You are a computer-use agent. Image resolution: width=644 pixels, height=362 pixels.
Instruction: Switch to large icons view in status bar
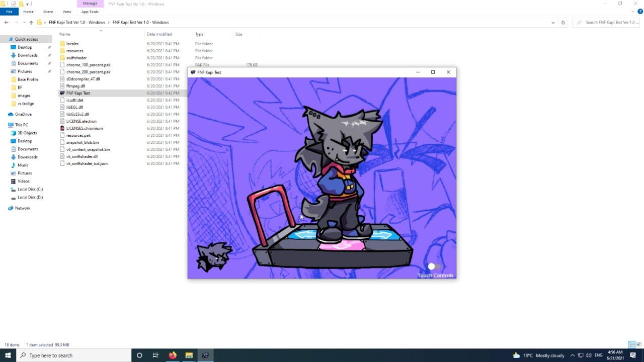[x=639, y=345]
